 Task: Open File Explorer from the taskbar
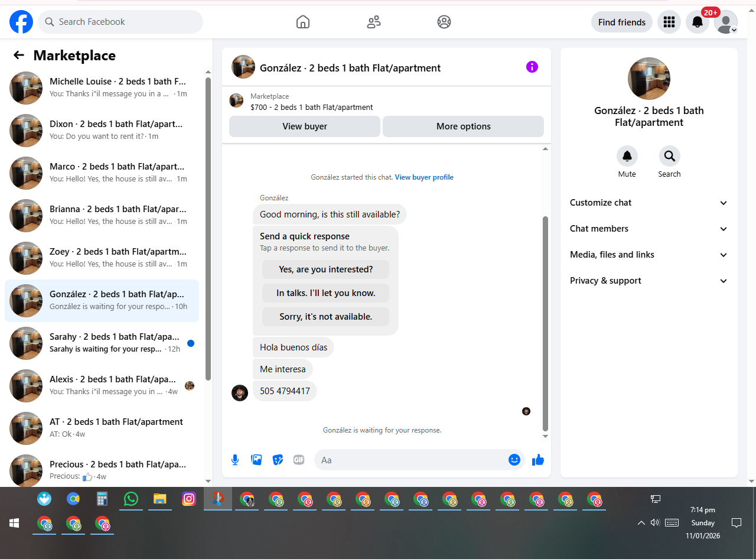coord(159,499)
